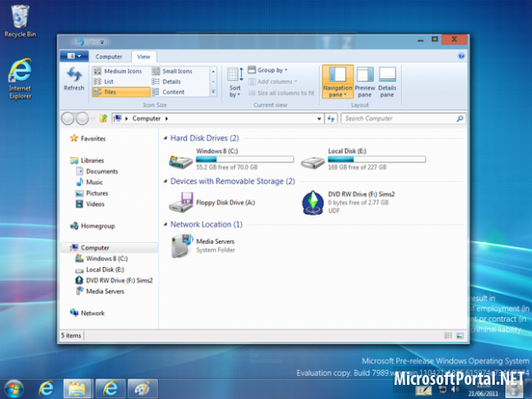Open quick access toolbar customize arrow
The image size is (532, 399).
tap(102, 43)
